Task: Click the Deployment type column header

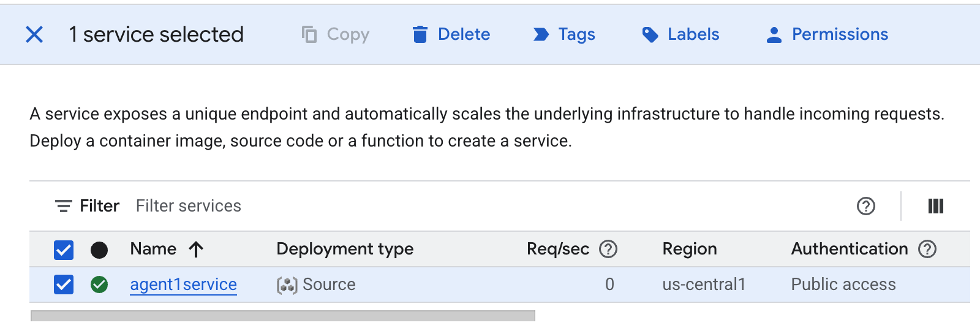Action: pyautogui.click(x=345, y=249)
